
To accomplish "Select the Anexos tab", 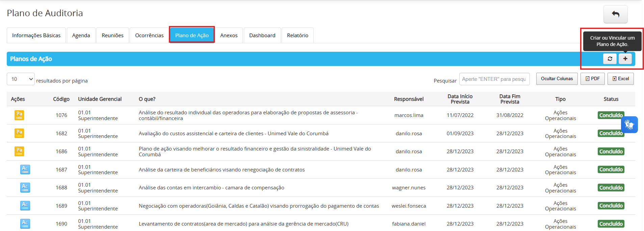I will pyautogui.click(x=229, y=36).
